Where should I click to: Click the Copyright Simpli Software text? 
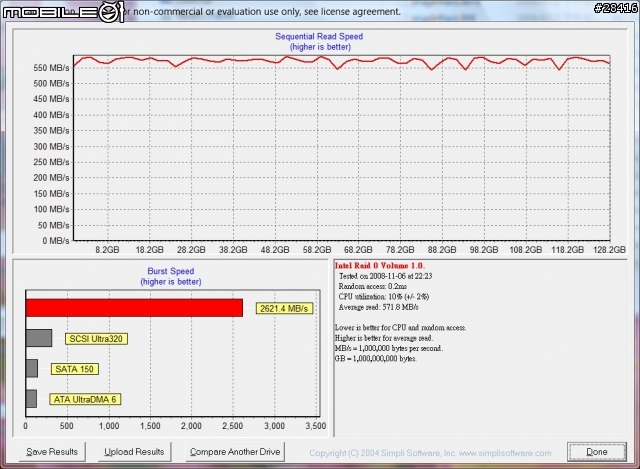click(430, 453)
